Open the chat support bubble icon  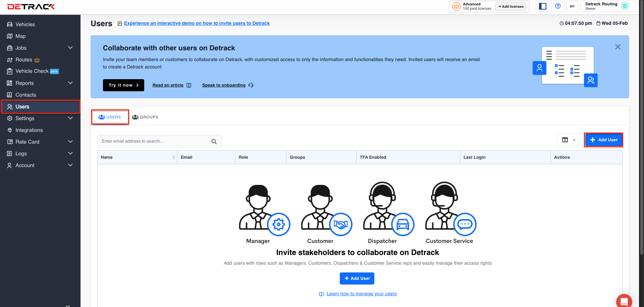point(624,301)
